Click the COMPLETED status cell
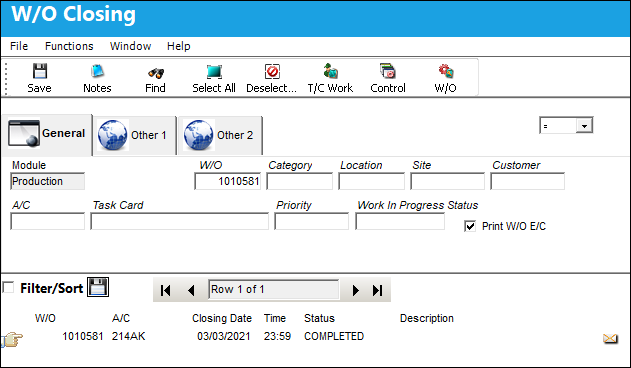Viewport: 631px width, 368px height. [334, 336]
